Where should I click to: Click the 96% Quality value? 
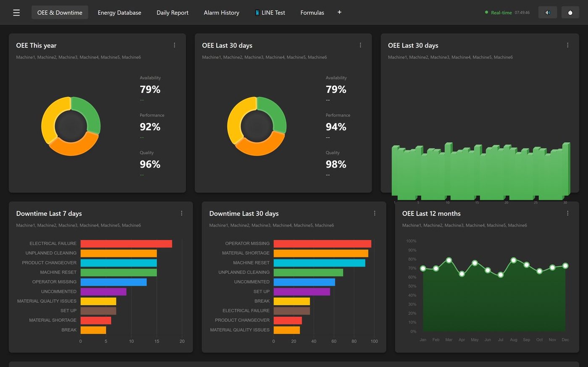point(150,164)
